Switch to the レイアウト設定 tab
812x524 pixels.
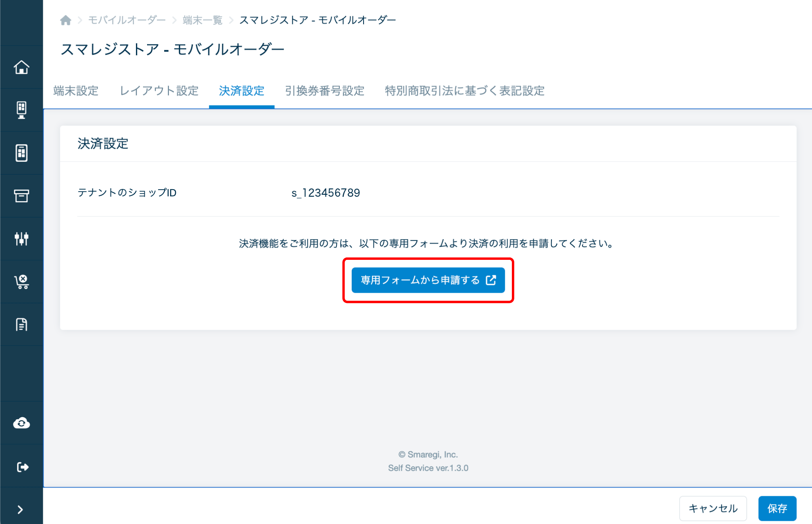[x=159, y=91]
